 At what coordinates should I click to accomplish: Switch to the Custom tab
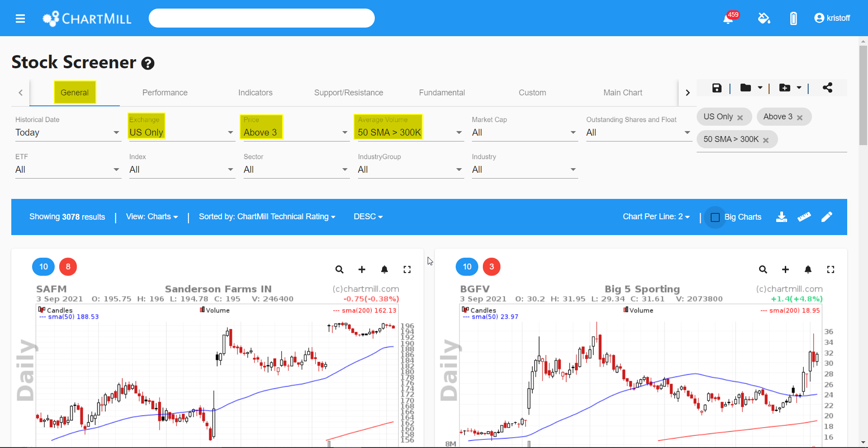[x=532, y=93]
